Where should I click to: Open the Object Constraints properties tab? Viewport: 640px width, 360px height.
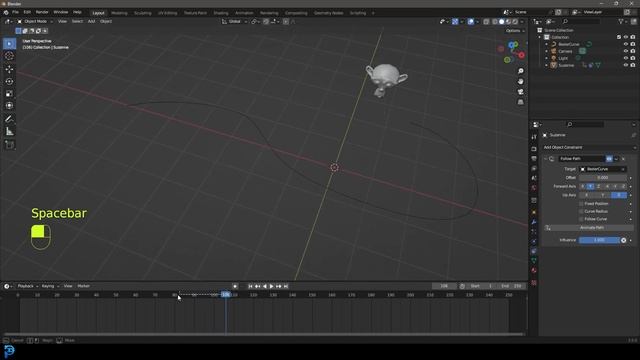534,251
